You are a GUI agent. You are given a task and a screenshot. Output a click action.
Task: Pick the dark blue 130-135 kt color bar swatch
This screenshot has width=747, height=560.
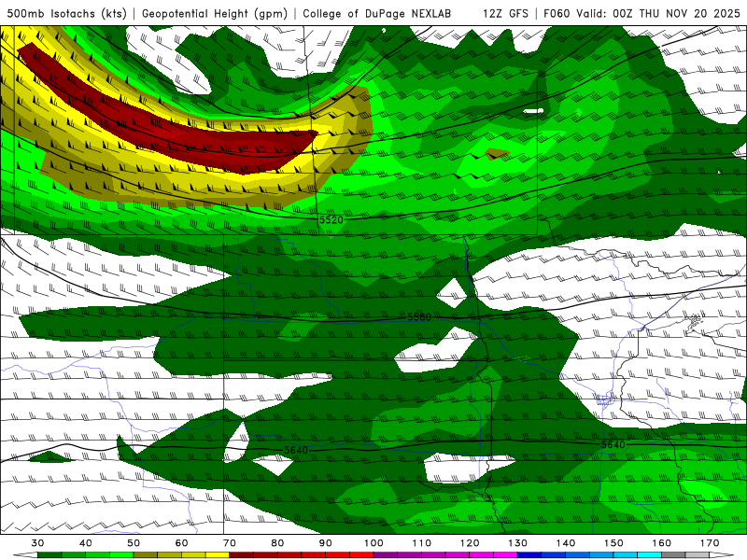pos(529,555)
